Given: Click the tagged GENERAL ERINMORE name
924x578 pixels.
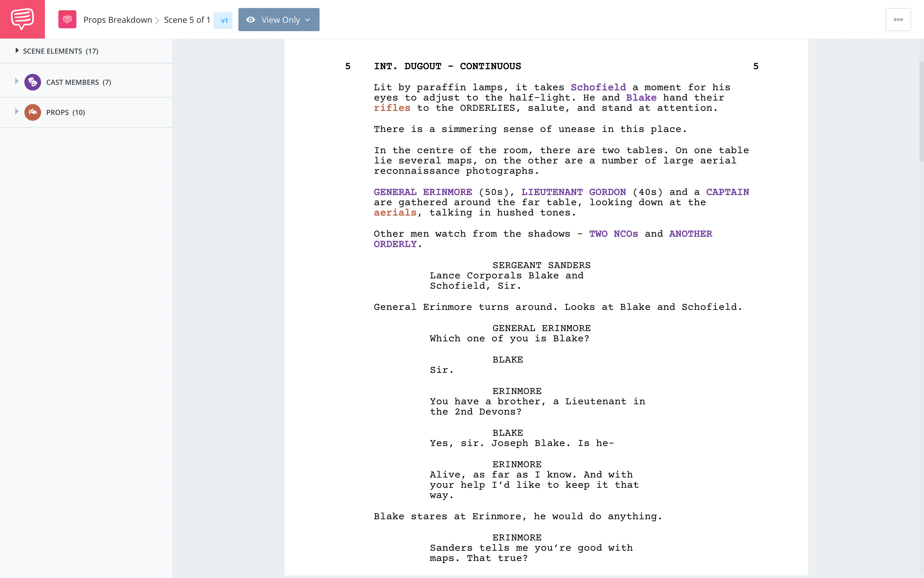Looking at the screenshot, I should [x=423, y=192].
